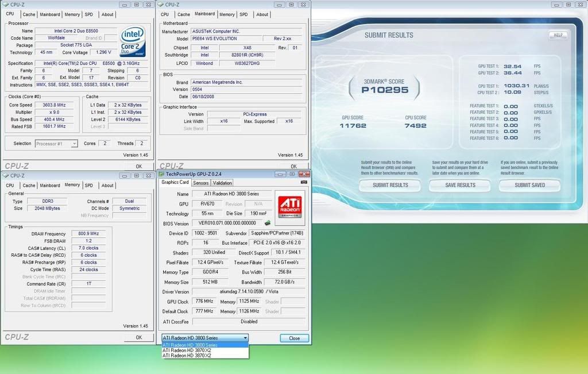Click the BIOS save chip icon in GPU-Z
The width and height of the screenshot is (588, 374).
click(x=268, y=223)
